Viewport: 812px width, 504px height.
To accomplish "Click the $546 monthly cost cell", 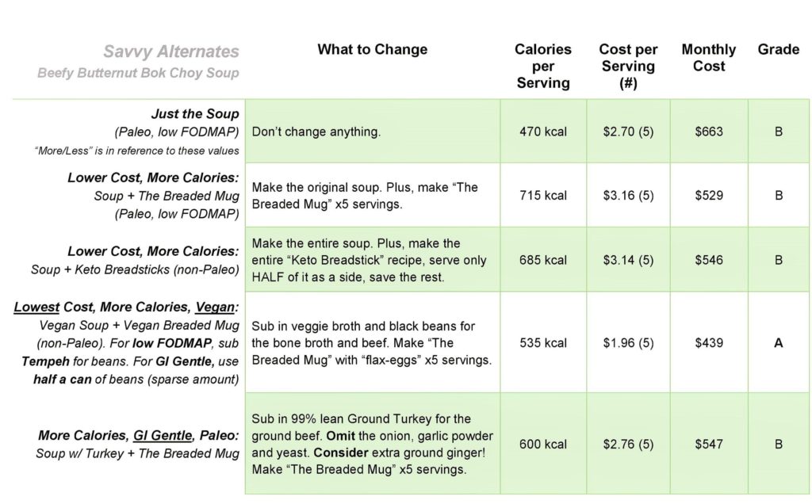I will point(709,260).
